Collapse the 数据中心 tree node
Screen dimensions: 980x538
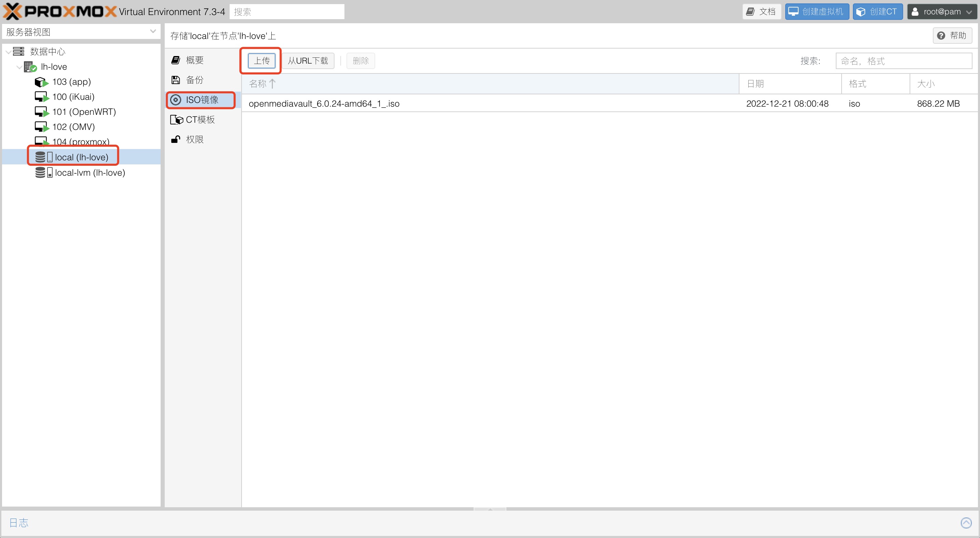[8, 52]
